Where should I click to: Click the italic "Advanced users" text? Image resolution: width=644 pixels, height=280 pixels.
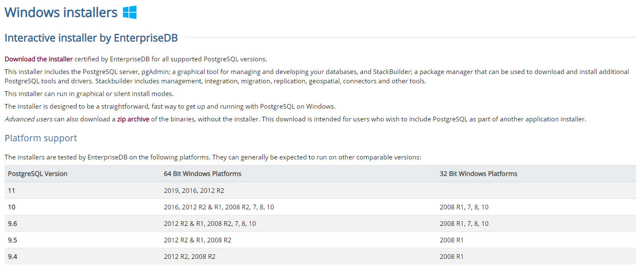[28, 119]
